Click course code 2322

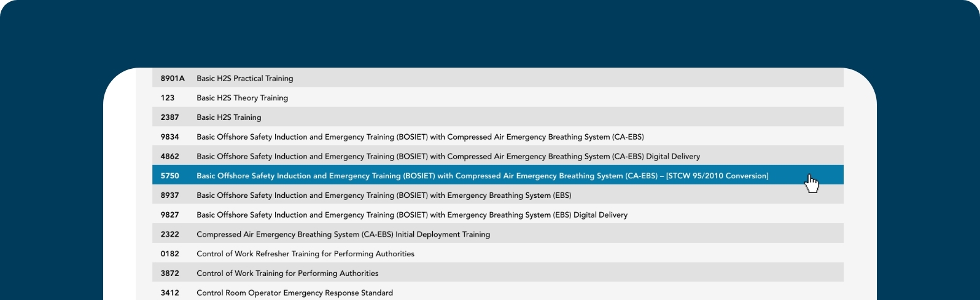click(170, 234)
